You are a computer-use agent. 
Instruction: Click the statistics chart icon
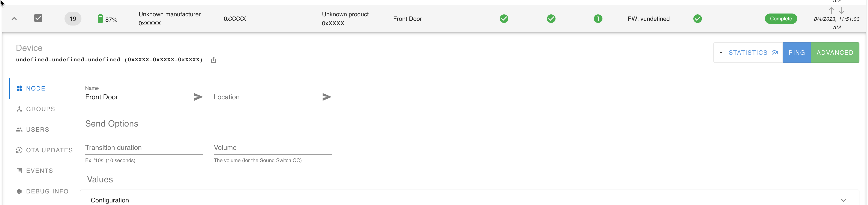(775, 53)
